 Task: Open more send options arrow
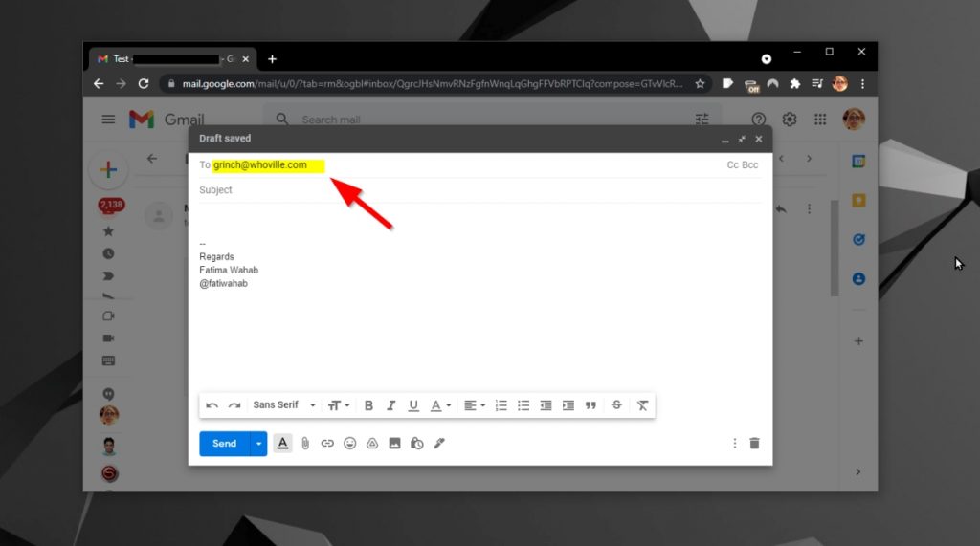pyautogui.click(x=258, y=444)
